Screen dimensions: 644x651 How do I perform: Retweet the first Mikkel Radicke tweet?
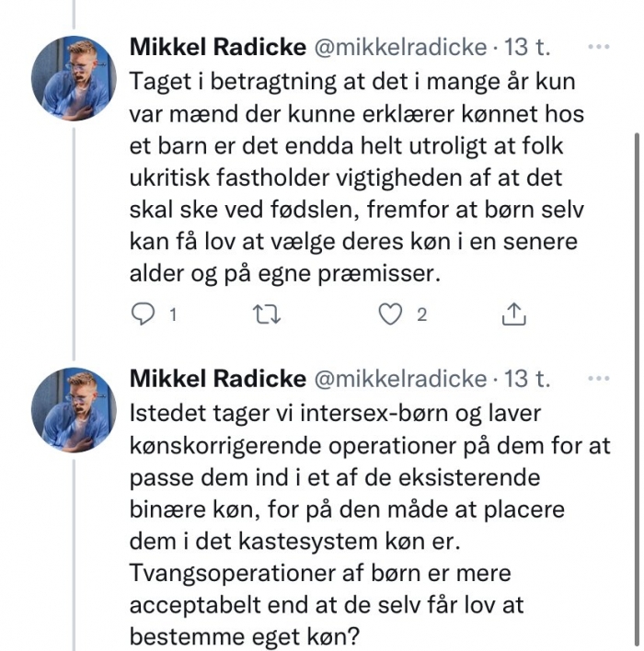pos(267,314)
